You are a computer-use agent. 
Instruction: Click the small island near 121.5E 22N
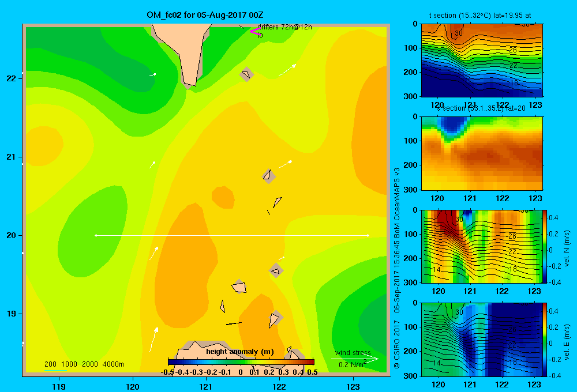click(246, 74)
